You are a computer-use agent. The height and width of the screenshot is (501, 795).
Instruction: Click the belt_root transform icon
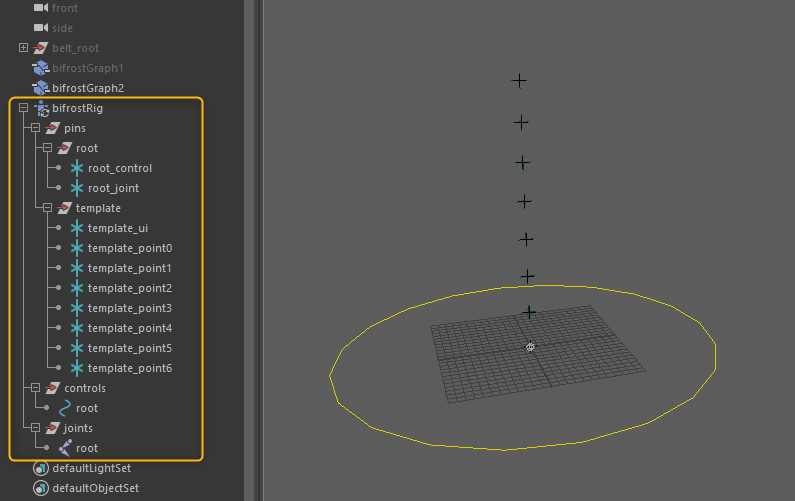[41, 48]
